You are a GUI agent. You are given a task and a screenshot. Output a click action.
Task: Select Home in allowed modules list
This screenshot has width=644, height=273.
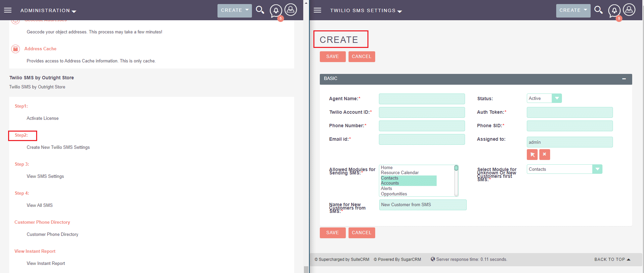click(x=387, y=168)
